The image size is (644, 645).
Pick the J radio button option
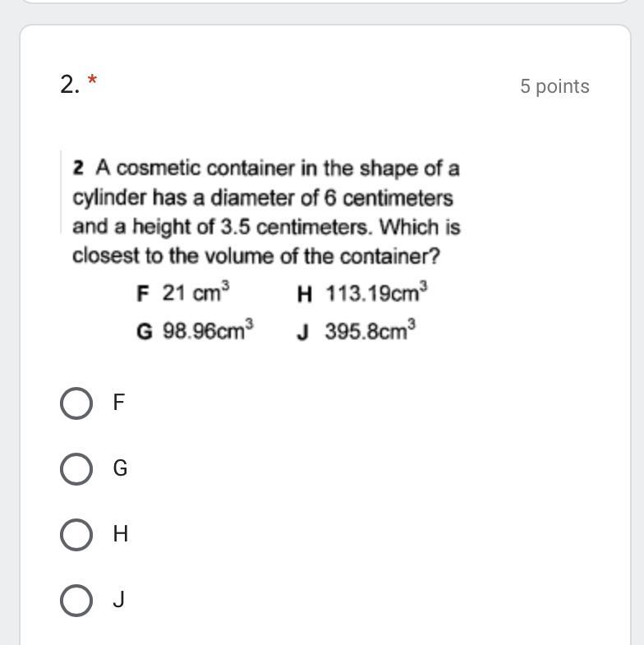point(76,600)
